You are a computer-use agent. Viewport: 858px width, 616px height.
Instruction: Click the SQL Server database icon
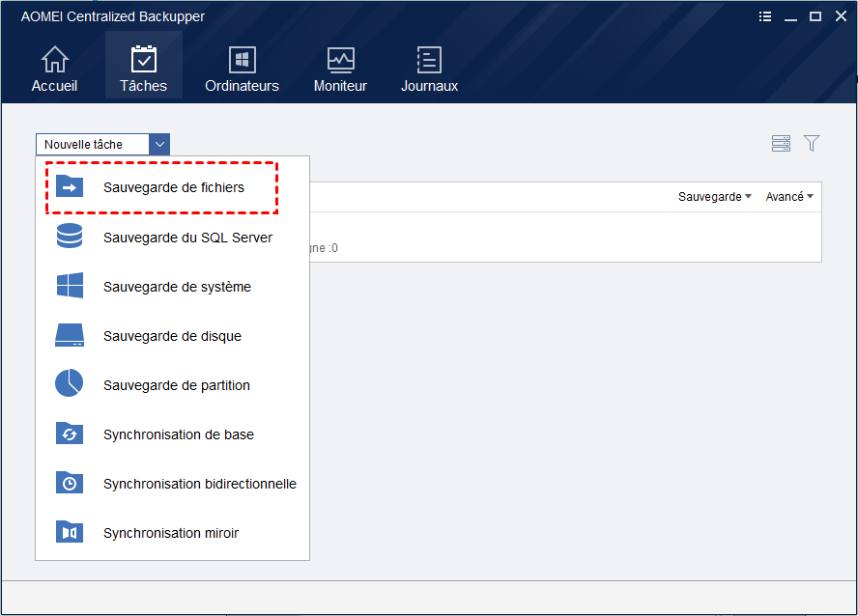(x=70, y=237)
